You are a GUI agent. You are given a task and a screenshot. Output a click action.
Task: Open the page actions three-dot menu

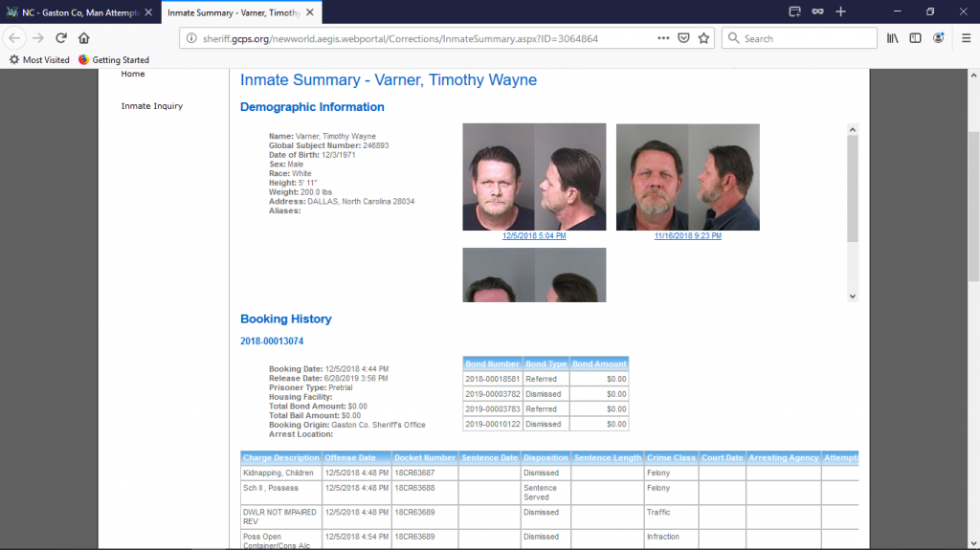coord(663,38)
